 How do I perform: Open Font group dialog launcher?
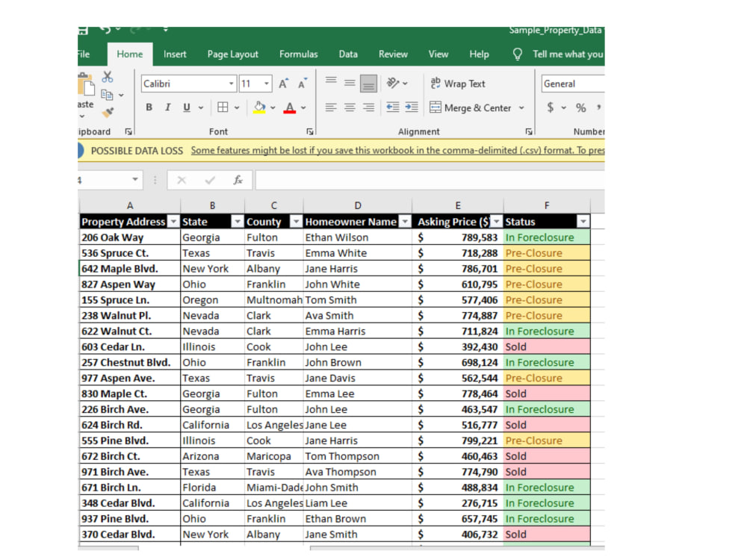click(310, 131)
